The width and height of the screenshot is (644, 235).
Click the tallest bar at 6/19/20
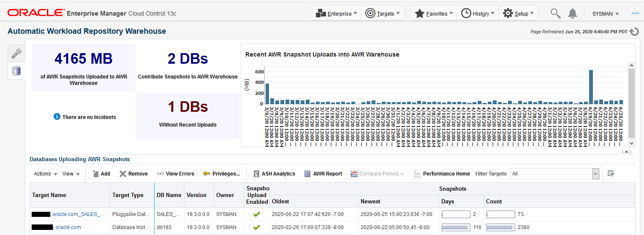[591, 87]
